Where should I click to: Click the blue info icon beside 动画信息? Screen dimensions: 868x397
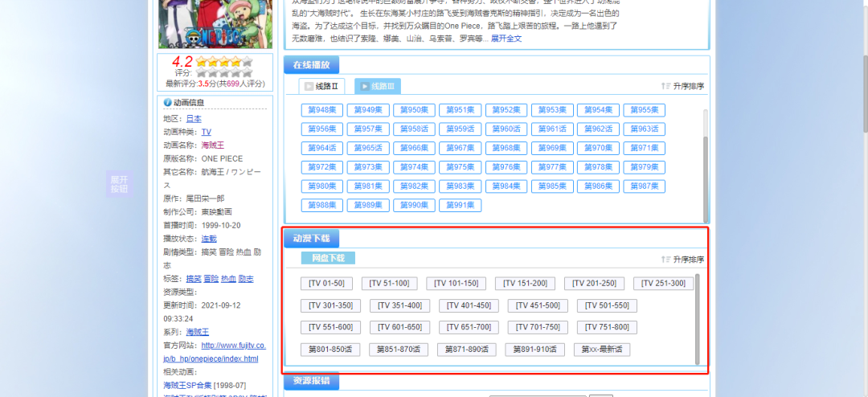[x=167, y=102]
